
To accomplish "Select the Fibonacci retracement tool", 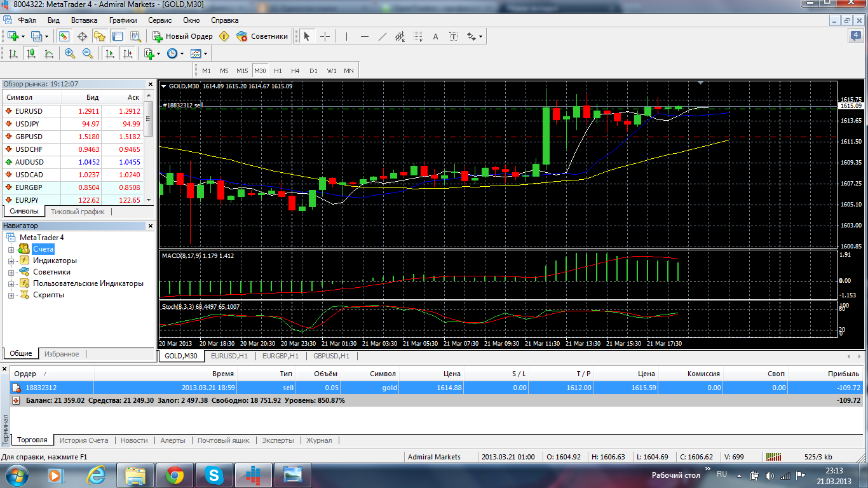I will point(417,36).
